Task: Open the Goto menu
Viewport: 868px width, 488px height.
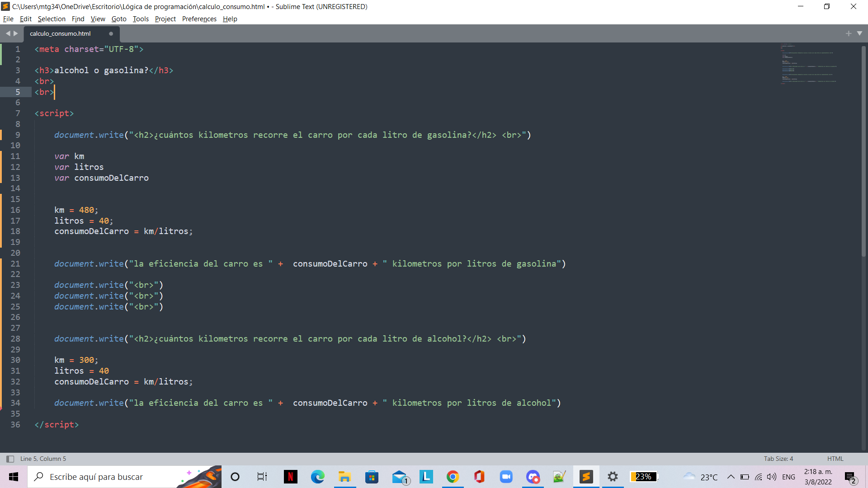Action: pos(119,19)
